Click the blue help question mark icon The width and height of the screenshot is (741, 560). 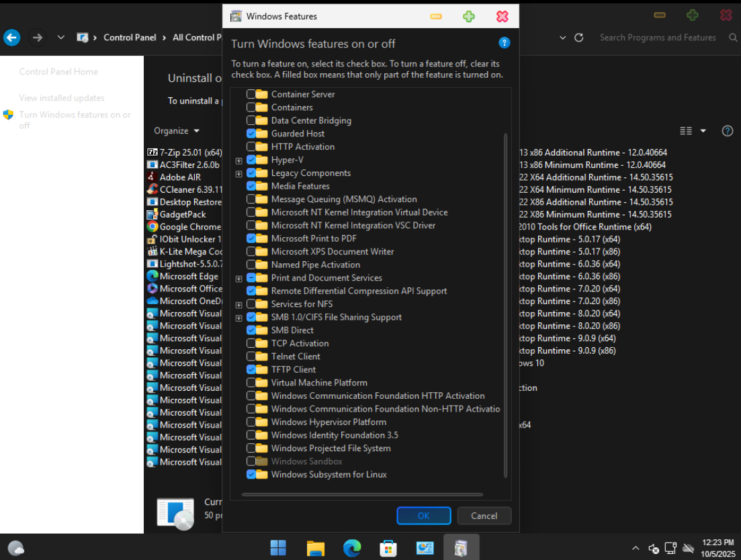(504, 43)
